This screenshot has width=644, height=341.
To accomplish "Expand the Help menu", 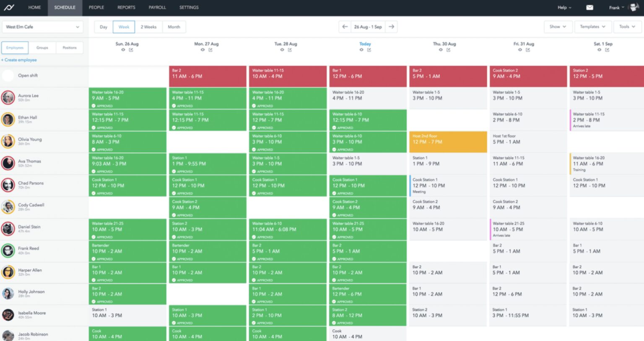I will tap(564, 8).
